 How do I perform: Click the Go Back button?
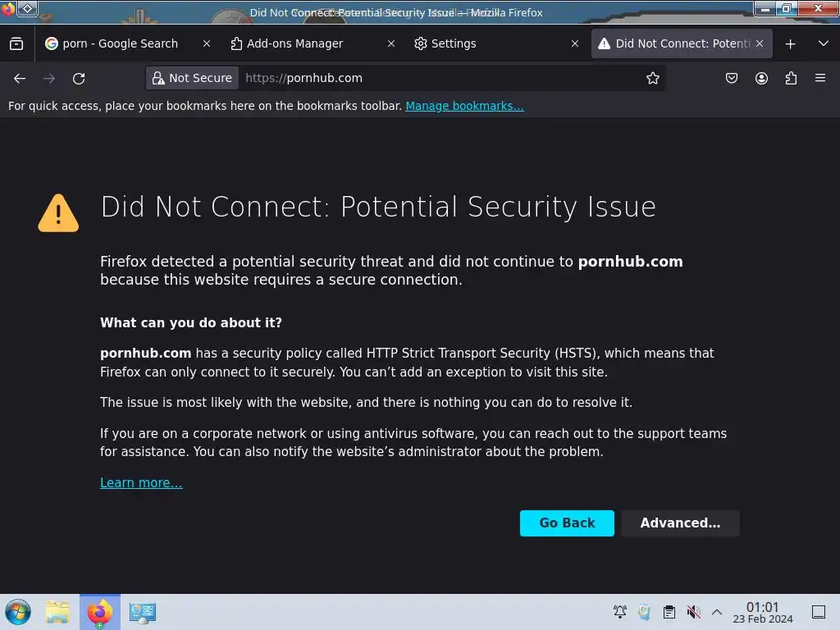click(x=567, y=523)
